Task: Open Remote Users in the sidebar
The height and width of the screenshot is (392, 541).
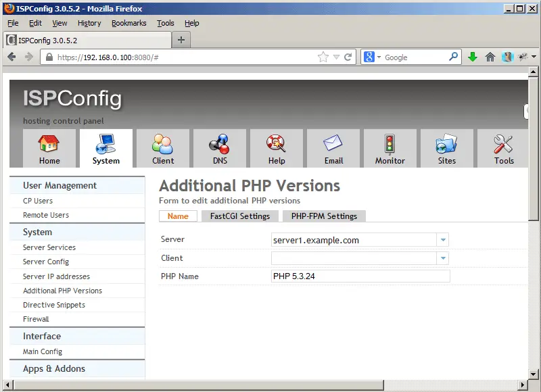Action: tap(46, 215)
